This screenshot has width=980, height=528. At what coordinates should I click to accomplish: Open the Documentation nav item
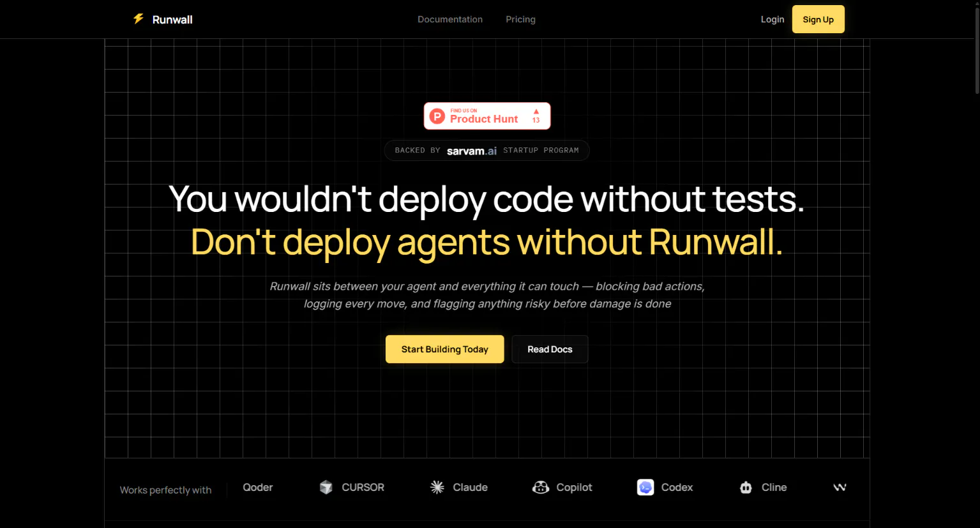pos(450,19)
